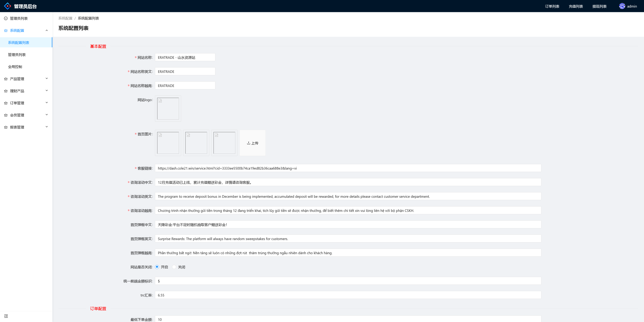644x322 pixels.
Task: Go to 充值列表 in top bar
Action: point(576,6)
